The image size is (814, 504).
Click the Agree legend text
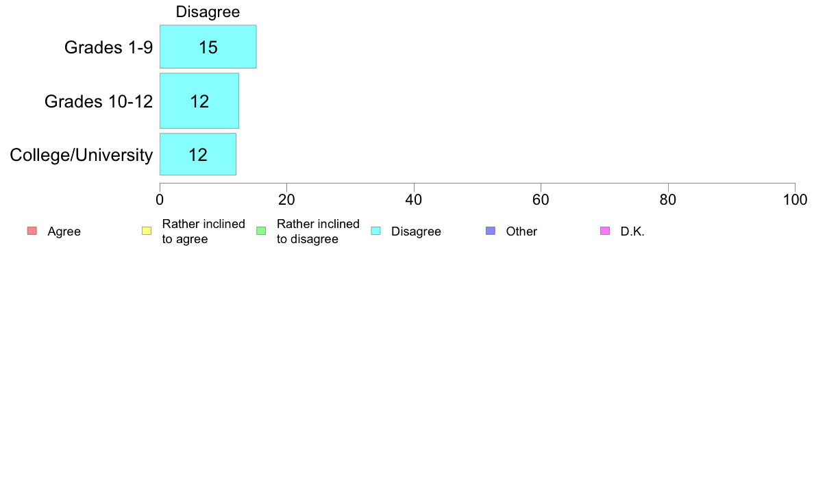tap(64, 231)
